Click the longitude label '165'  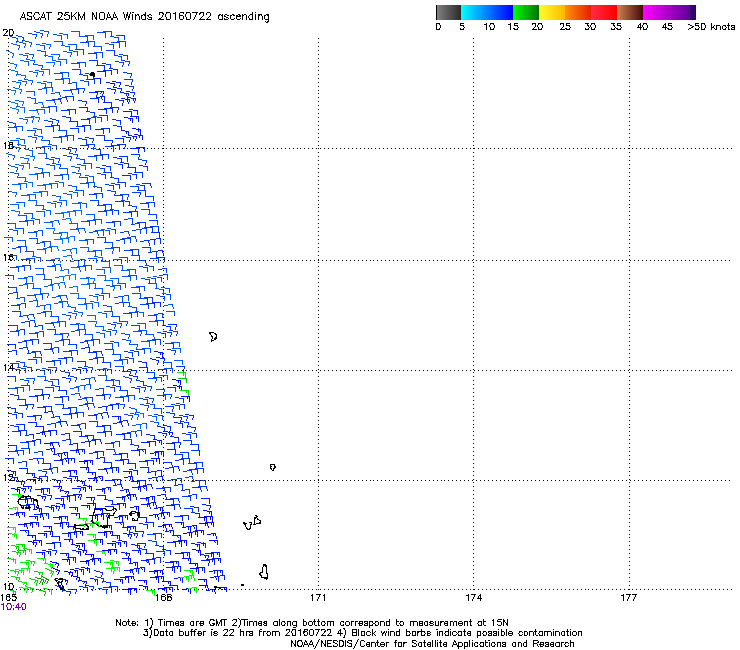click(9, 597)
